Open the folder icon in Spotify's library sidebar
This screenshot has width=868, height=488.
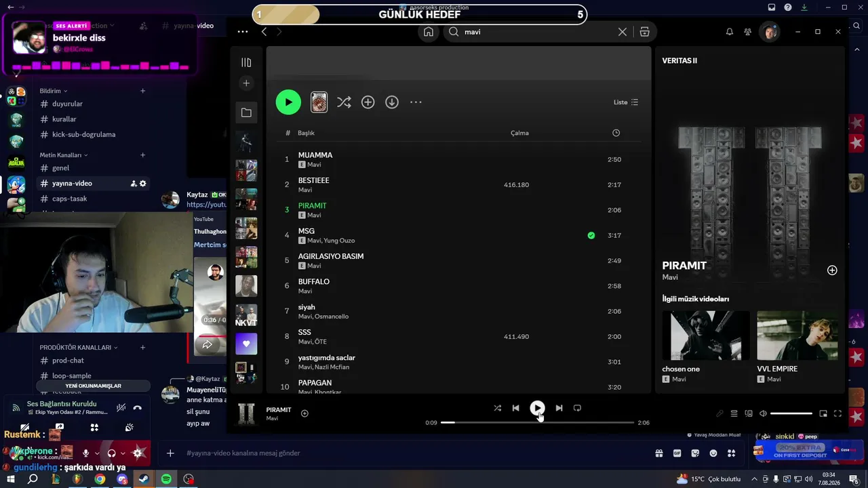(246, 113)
